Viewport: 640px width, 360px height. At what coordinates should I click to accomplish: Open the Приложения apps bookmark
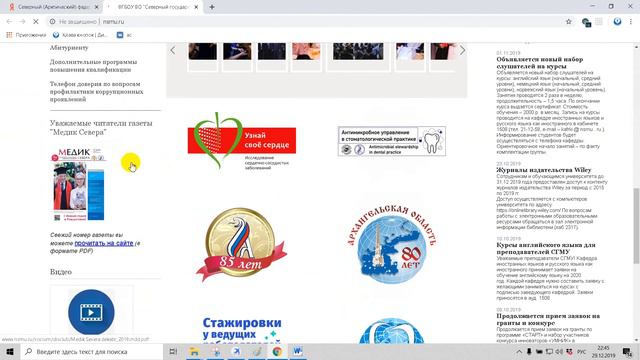click(26, 35)
